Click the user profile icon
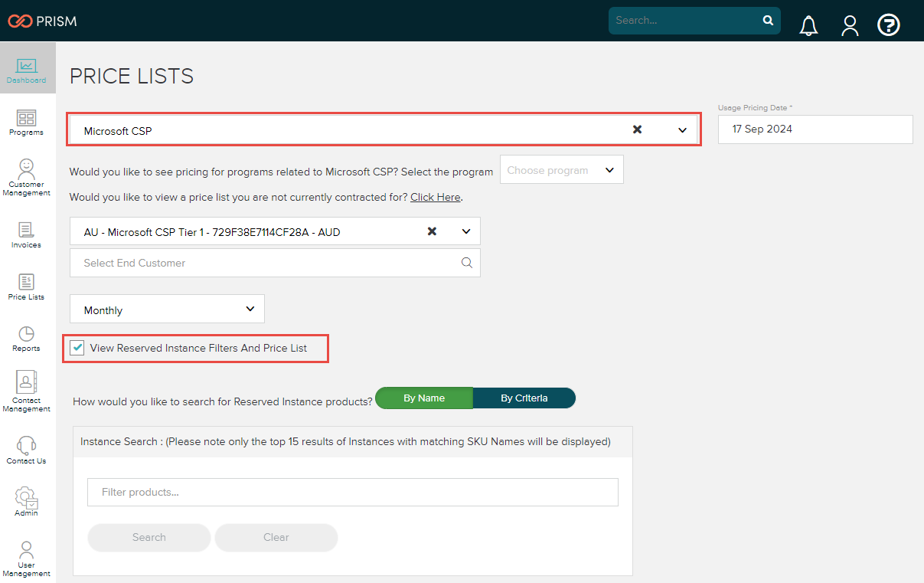The image size is (924, 583). pos(850,25)
